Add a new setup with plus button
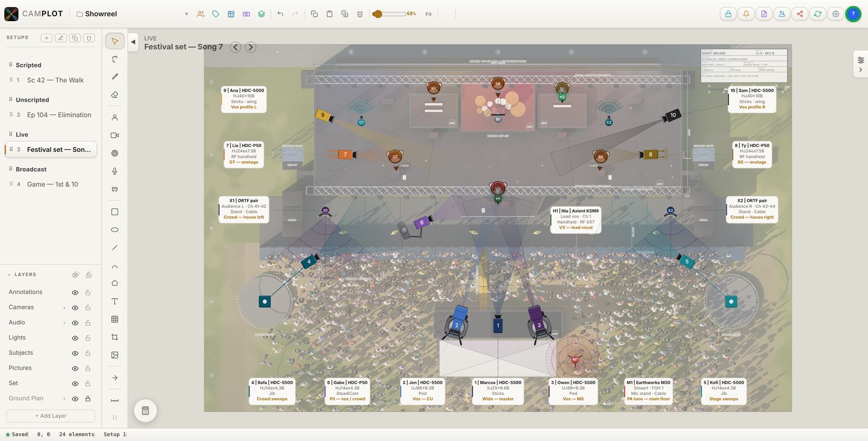Screen dimensions: 868x441 point(47,38)
